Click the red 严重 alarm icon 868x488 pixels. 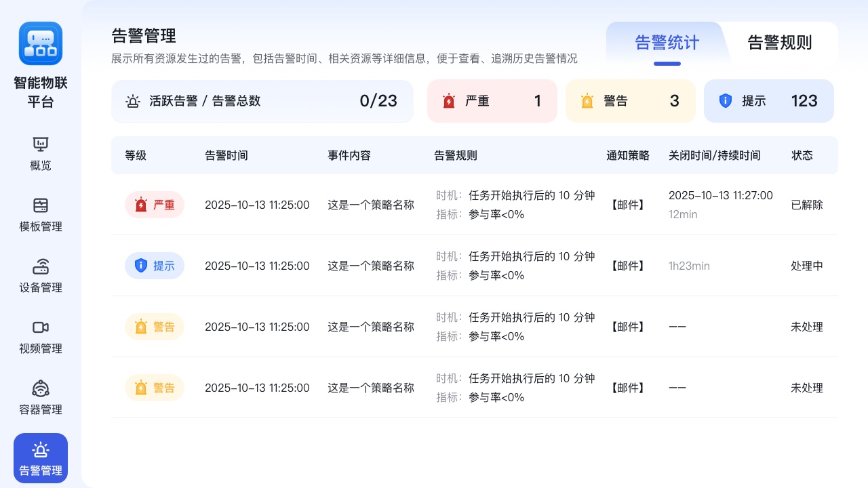click(x=448, y=100)
